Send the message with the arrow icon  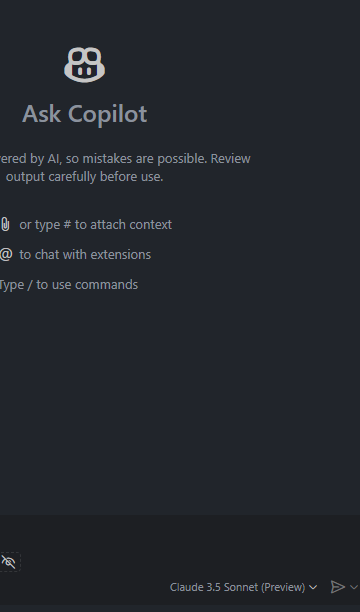[x=338, y=587]
